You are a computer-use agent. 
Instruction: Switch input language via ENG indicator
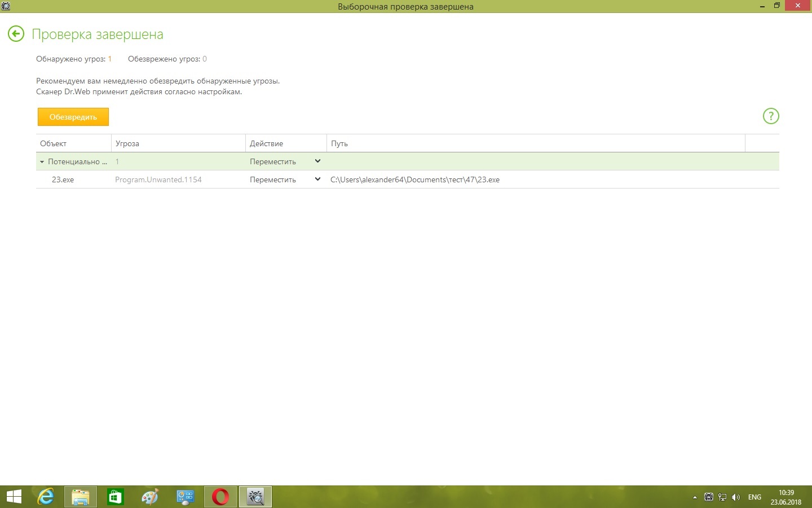[x=754, y=497]
